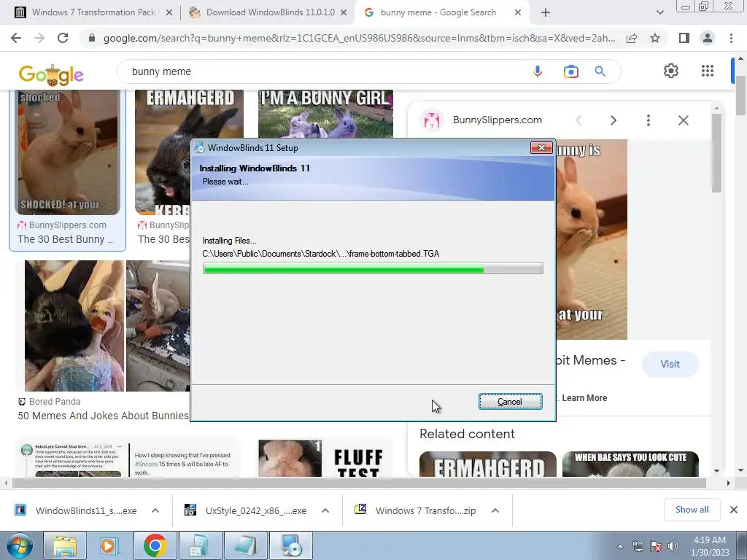Open a new browser tab
The height and width of the screenshot is (560, 747).
click(x=546, y=13)
